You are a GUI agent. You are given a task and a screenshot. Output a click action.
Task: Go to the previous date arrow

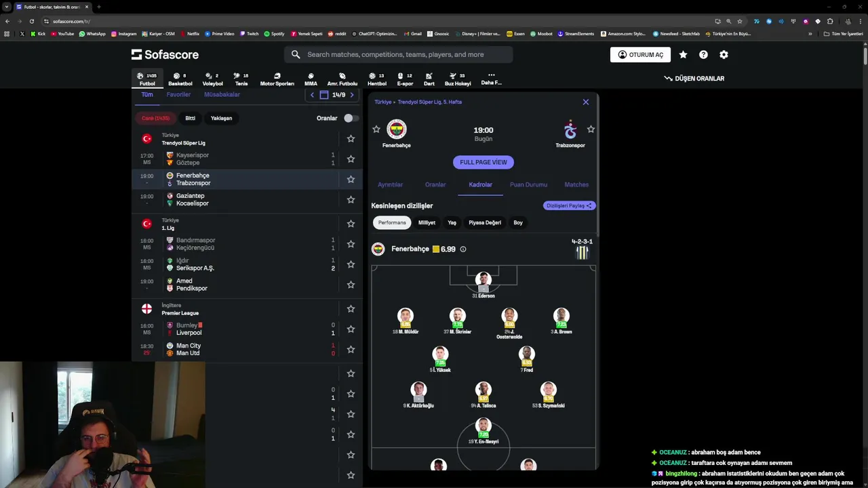point(312,95)
